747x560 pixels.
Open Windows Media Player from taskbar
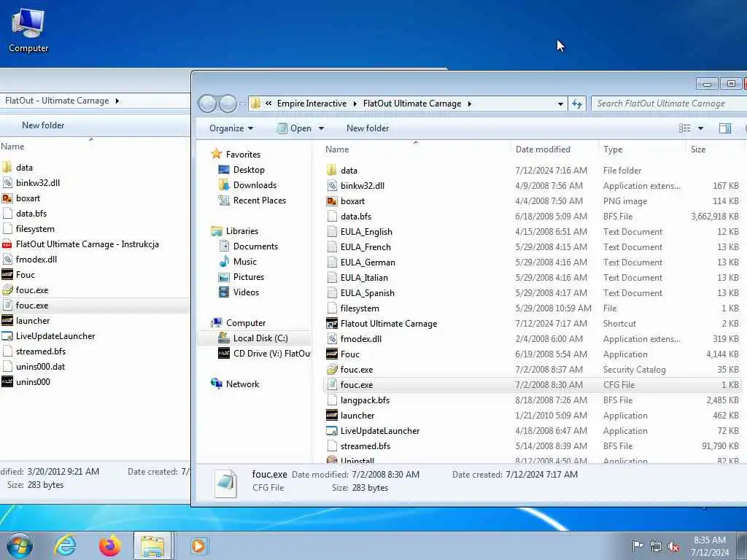click(x=198, y=545)
